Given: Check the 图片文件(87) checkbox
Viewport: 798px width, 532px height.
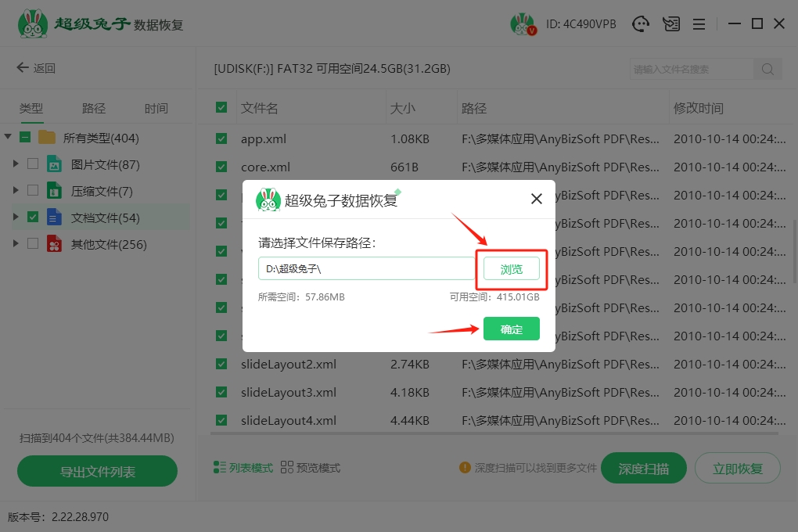Looking at the screenshot, I should coord(33,164).
